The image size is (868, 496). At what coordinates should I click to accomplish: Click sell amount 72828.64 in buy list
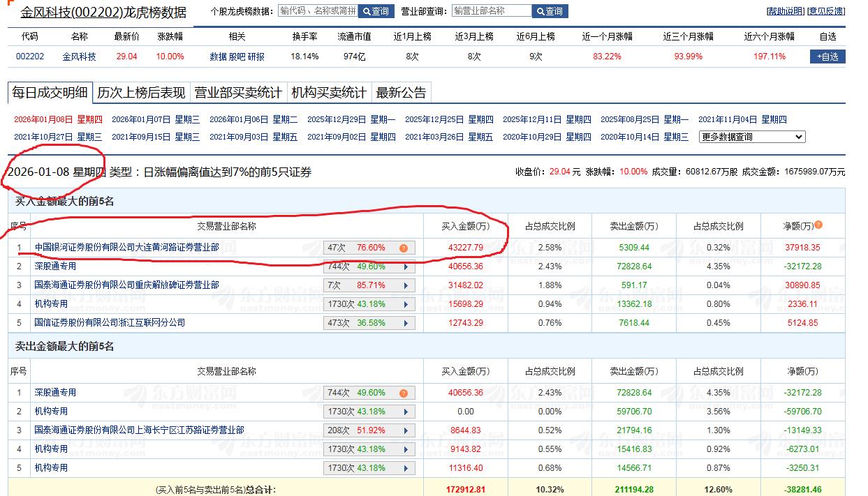pyautogui.click(x=634, y=266)
